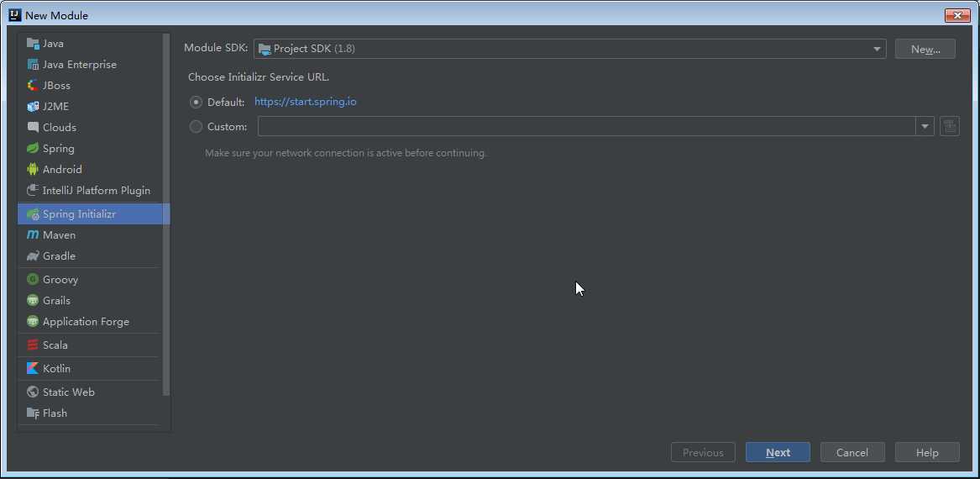
Task: Click the 'Clouds' list label
Action: point(60,128)
